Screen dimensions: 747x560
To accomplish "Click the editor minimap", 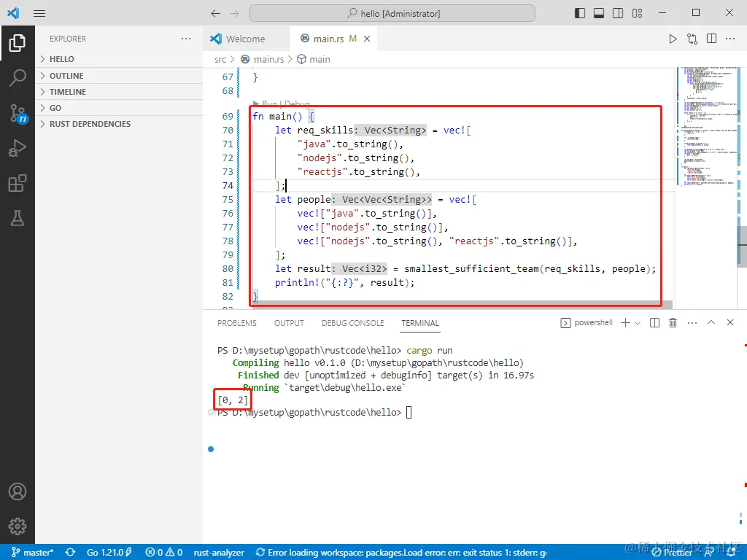I will (x=706, y=126).
